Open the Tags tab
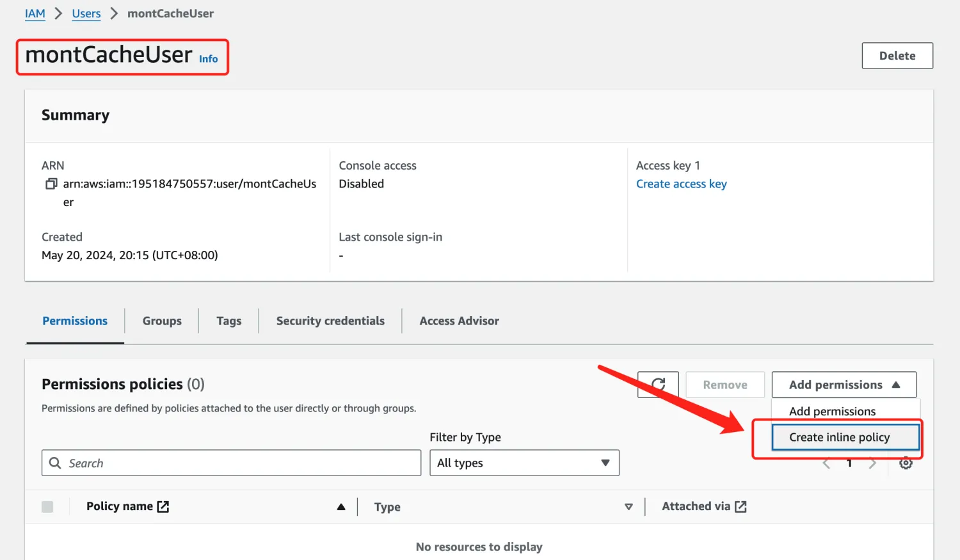The image size is (960, 560). 228,321
